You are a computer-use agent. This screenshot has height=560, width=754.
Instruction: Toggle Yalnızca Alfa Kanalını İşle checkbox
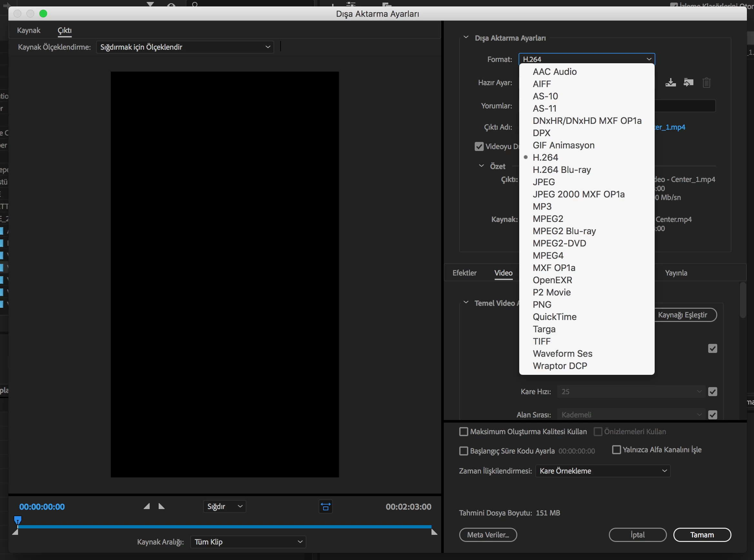pyautogui.click(x=616, y=449)
